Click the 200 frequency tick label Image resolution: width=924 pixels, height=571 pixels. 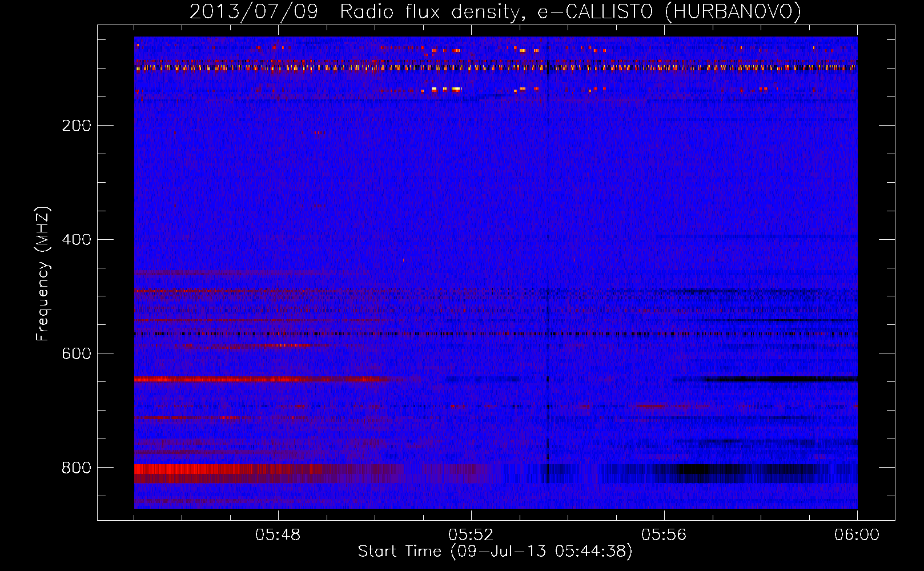(x=77, y=126)
